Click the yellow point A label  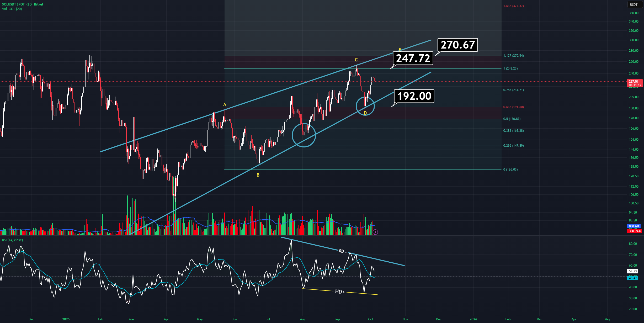point(225,104)
